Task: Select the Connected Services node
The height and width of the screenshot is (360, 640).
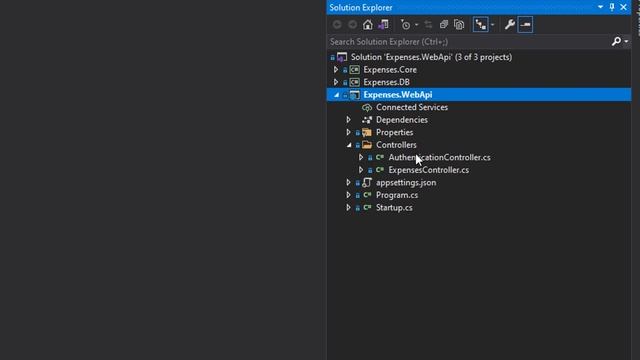Action: point(412,107)
